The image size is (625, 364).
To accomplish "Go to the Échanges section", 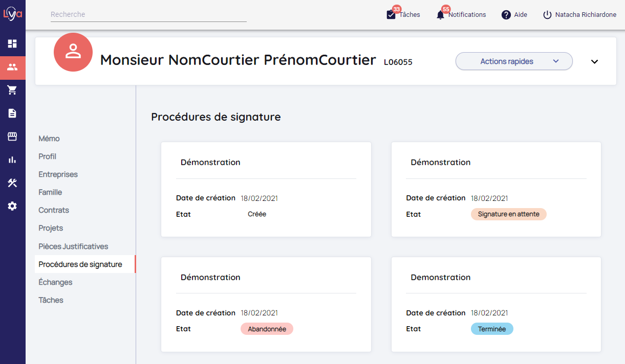I will (x=55, y=282).
